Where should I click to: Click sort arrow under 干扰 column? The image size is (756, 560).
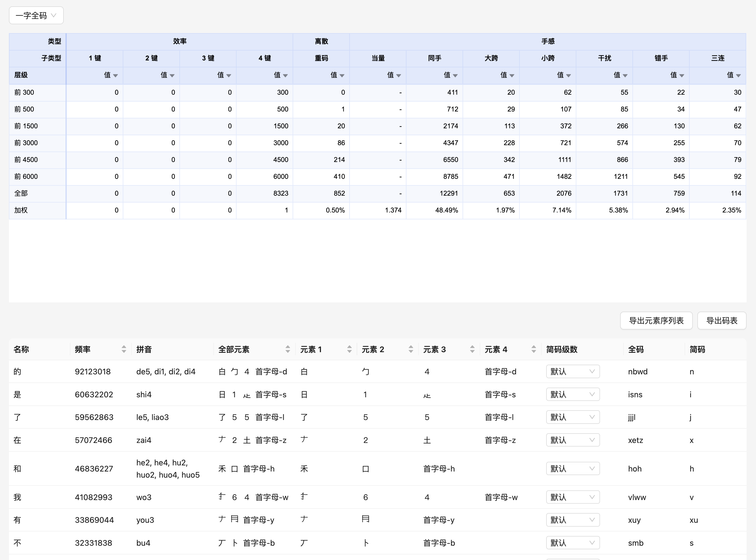(x=625, y=75)
